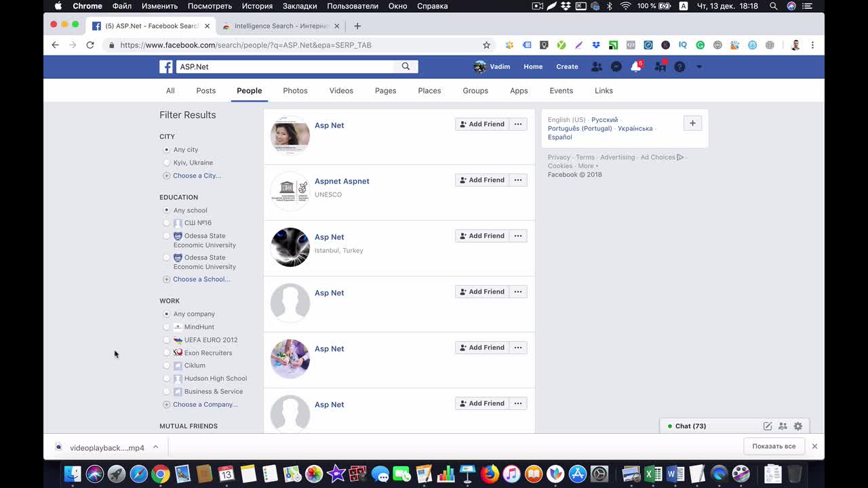The height and width of the screenshot is (488, 868).
Task: Compose a new message in Chat bar
Action: [768, 426]
